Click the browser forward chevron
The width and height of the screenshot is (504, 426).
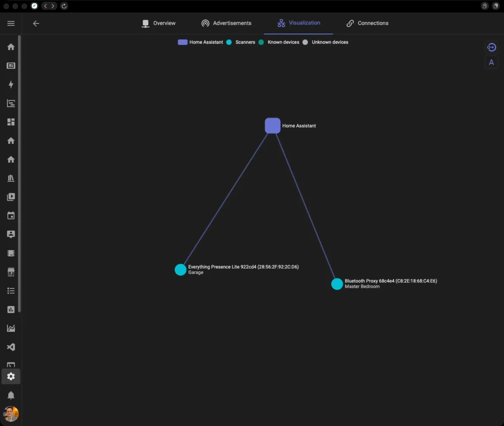coord(53,6)
